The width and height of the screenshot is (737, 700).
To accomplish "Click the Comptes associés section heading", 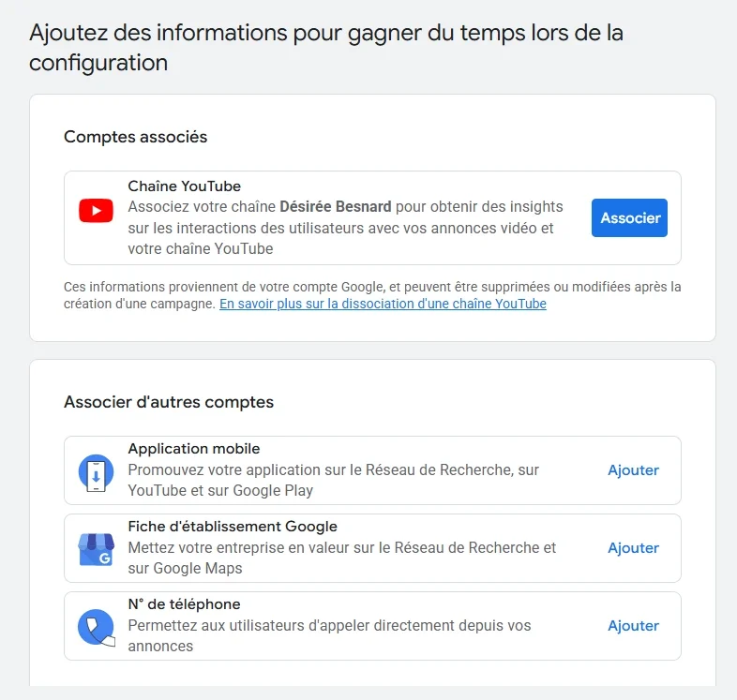I will pyautogui.click(x=136, y=137).
